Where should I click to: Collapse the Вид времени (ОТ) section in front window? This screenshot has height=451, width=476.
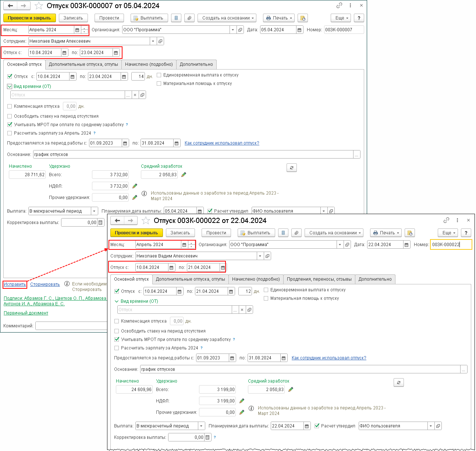[x=117, y=301]
